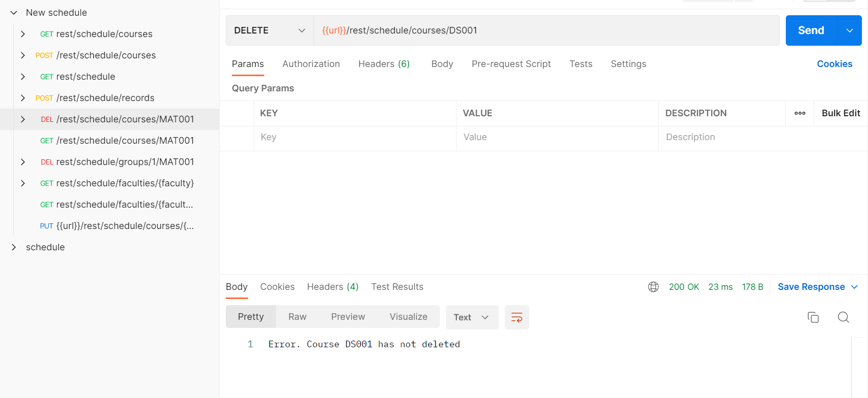The image size is (868, 398).
Task: Click the Key field in Query Params
Action: (354, 137)
